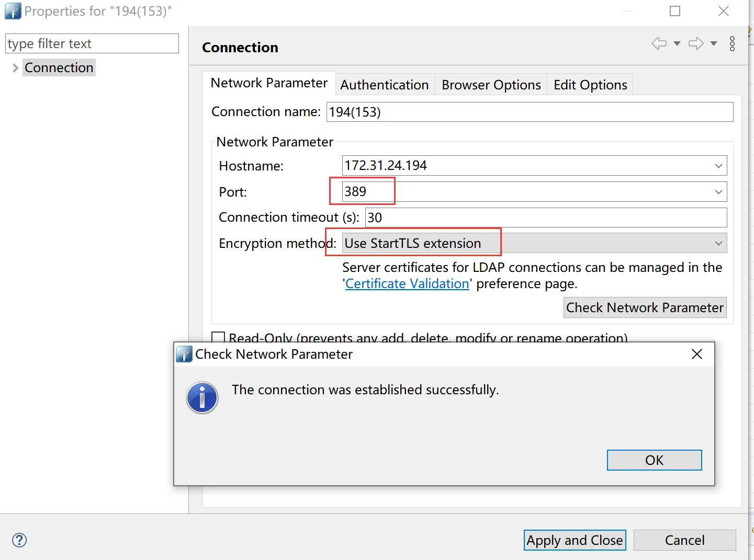The image size is (754, 560).
Task: Open the Browser Options tab
Action: (491, 85)
